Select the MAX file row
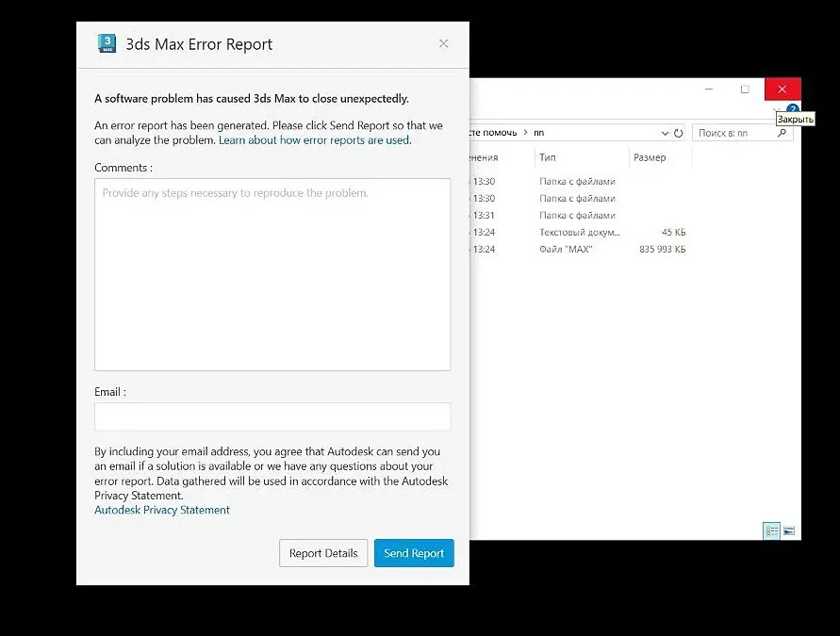Screen dimensions: 840x636 pos(579,249)
